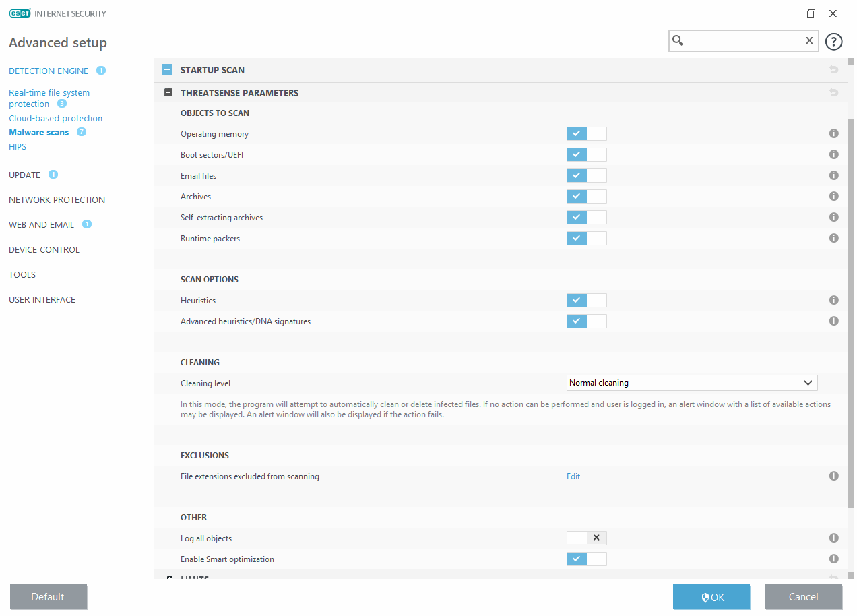
Task: Go to the User Interface section
Action: [42, 300]
